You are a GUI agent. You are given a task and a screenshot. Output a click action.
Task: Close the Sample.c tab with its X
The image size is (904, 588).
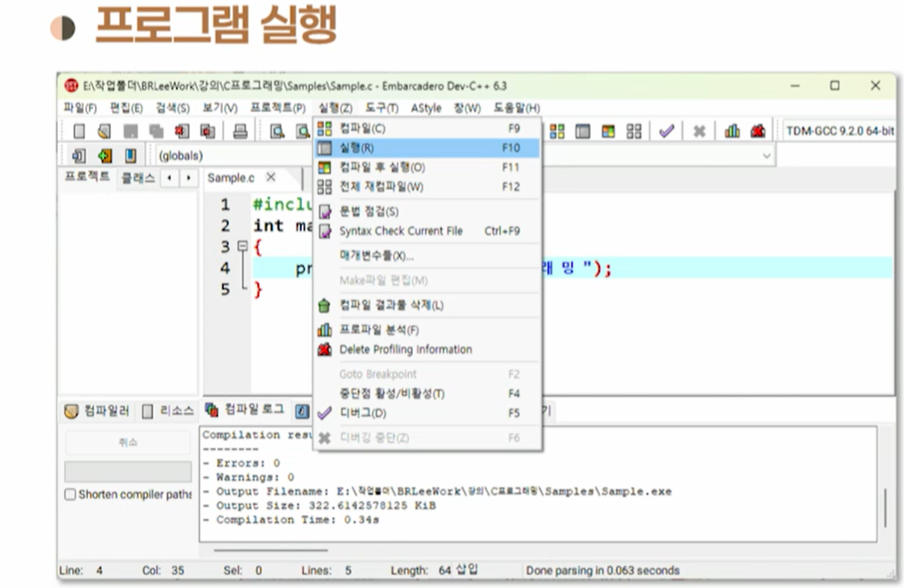point(271,178)
